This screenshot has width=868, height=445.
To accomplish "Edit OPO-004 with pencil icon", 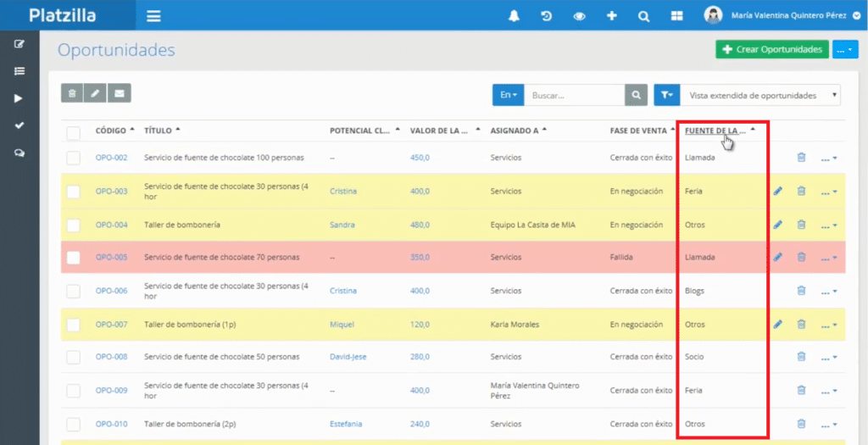I will (x=778, y=225).
